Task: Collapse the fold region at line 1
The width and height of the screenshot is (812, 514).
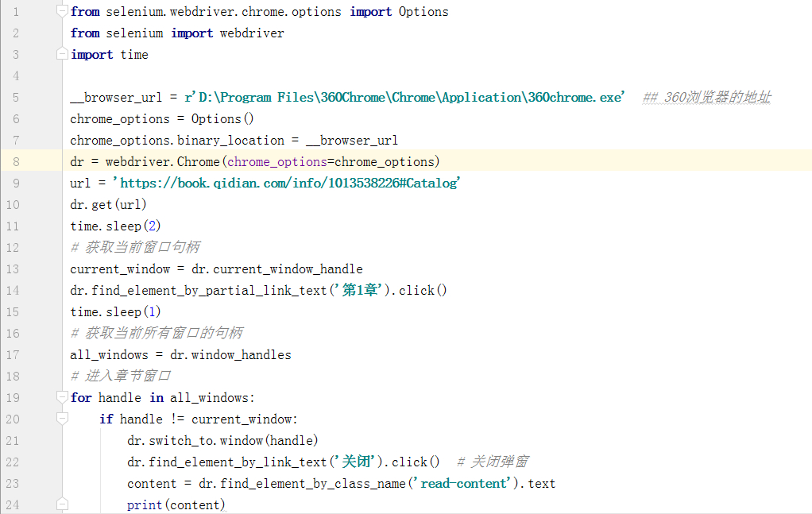Action: pos(62,10)
